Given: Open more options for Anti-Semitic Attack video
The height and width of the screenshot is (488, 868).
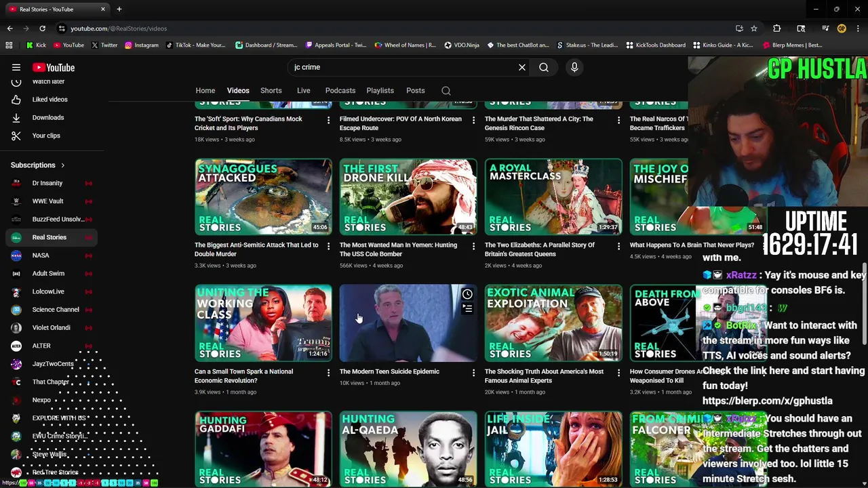Looking at the screenshot, I should tap(328, 246).
